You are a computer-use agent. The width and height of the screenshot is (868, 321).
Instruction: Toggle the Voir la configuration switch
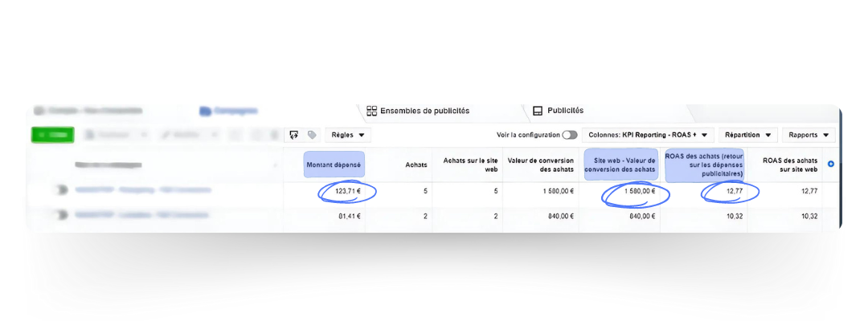coord(569,135)
